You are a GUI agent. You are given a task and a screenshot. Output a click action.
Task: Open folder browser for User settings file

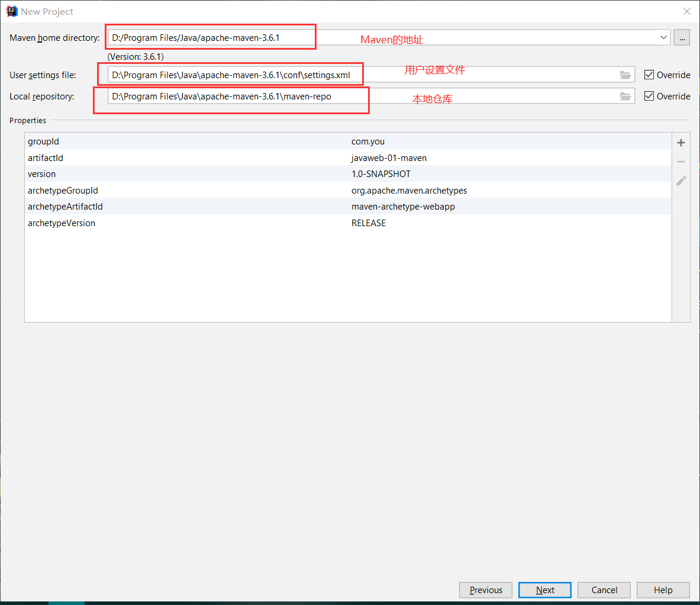pos(625,75)
